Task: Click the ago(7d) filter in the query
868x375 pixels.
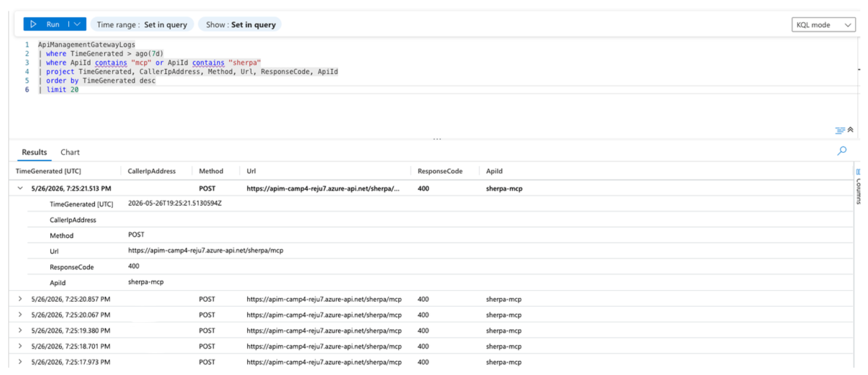Action: (x=149, y=54)
